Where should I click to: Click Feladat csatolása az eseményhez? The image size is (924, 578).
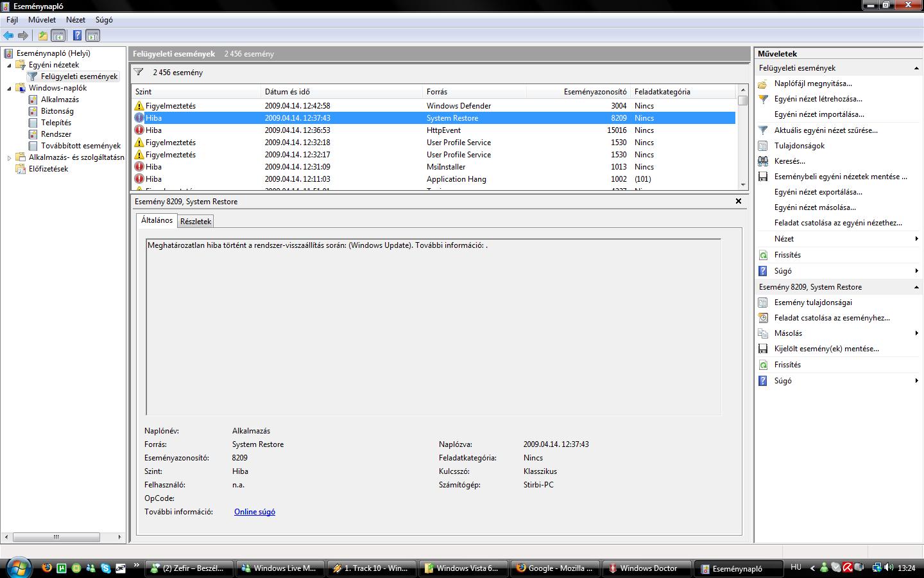(x=832, y=318)
